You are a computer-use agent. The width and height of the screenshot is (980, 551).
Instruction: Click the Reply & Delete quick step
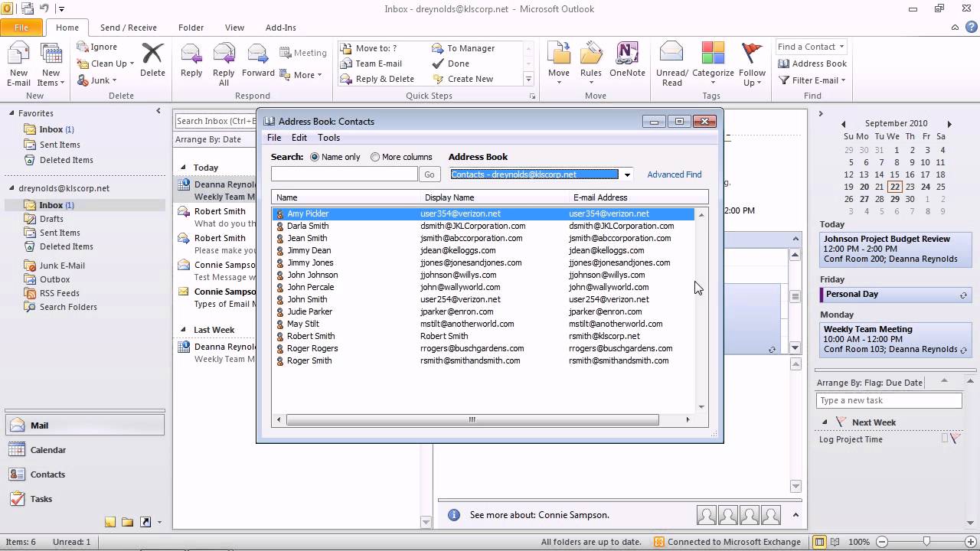[377, 79]
